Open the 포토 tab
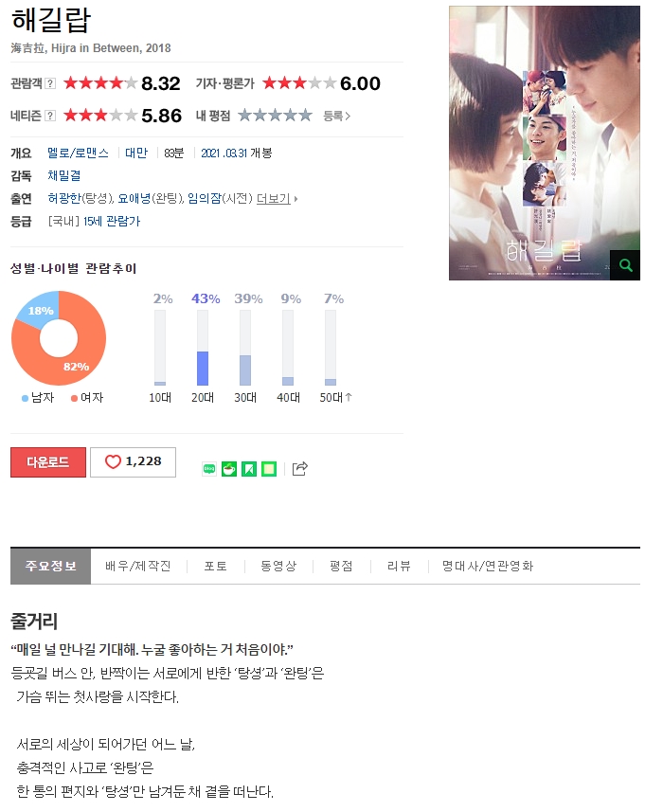The width and height of the screenshot is (645, 812). [215, 566]
